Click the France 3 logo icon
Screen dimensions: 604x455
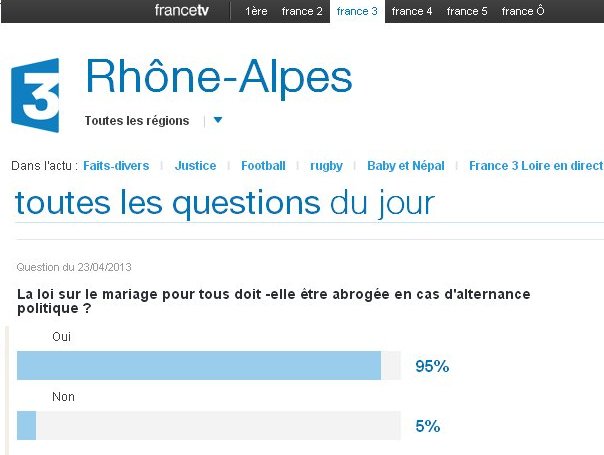pos(35,95)
